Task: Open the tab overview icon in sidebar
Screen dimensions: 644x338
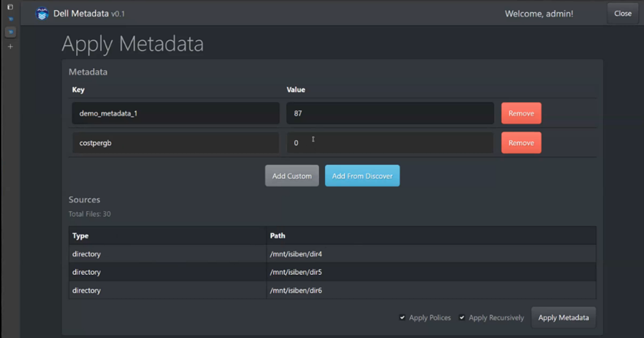Action: [10, 7]
